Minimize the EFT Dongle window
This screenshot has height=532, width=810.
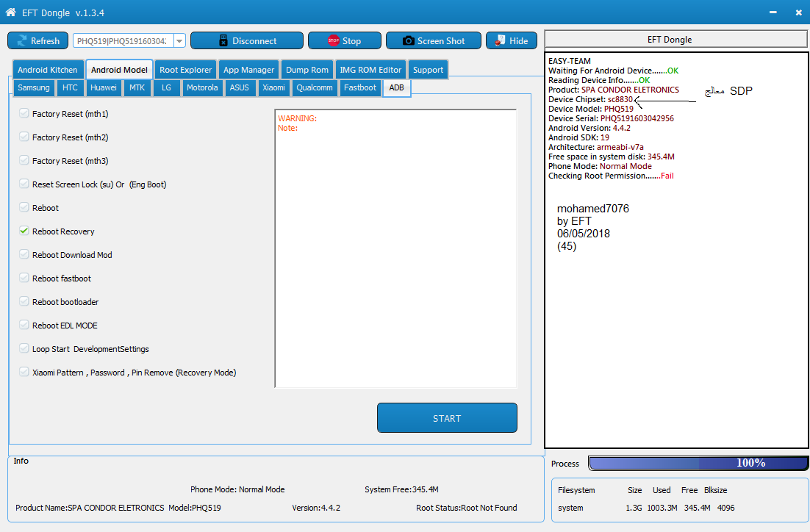pos(773,12)
